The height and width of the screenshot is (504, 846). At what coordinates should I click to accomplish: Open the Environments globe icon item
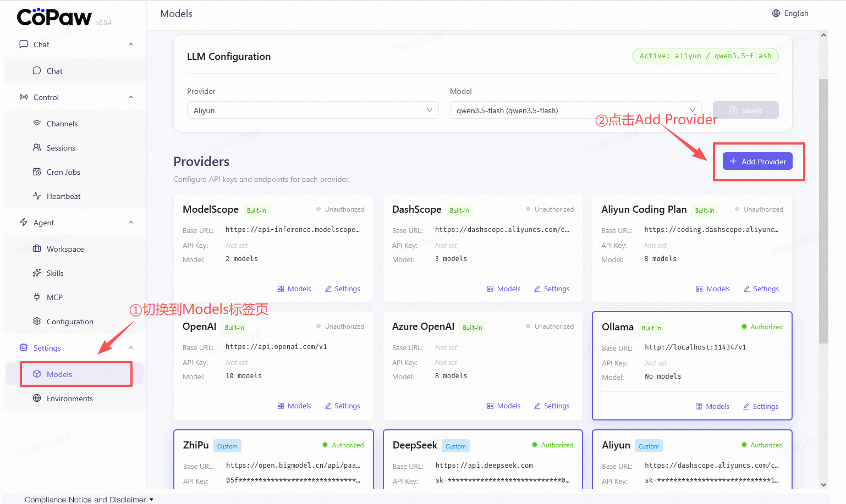pos(37,398)
